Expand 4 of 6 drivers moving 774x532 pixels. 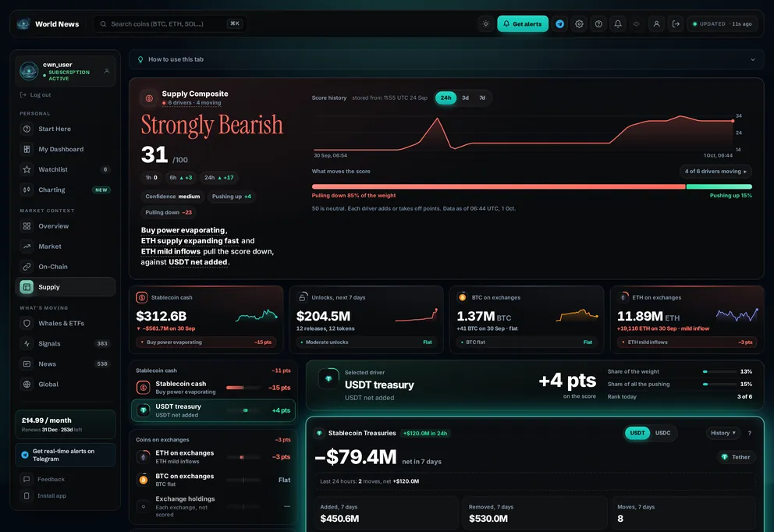pos(715,172)
